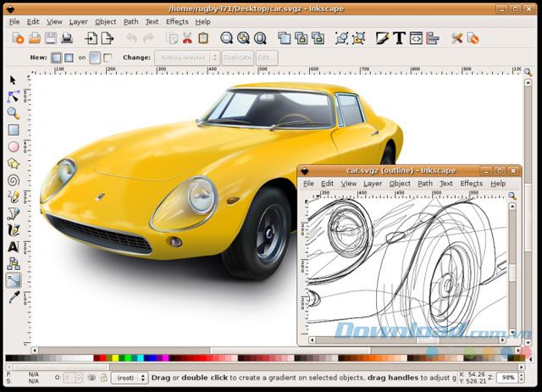Pick the yellow palette swatch
The height and width of the screenshot is (392, 542).
click(115, 358)
